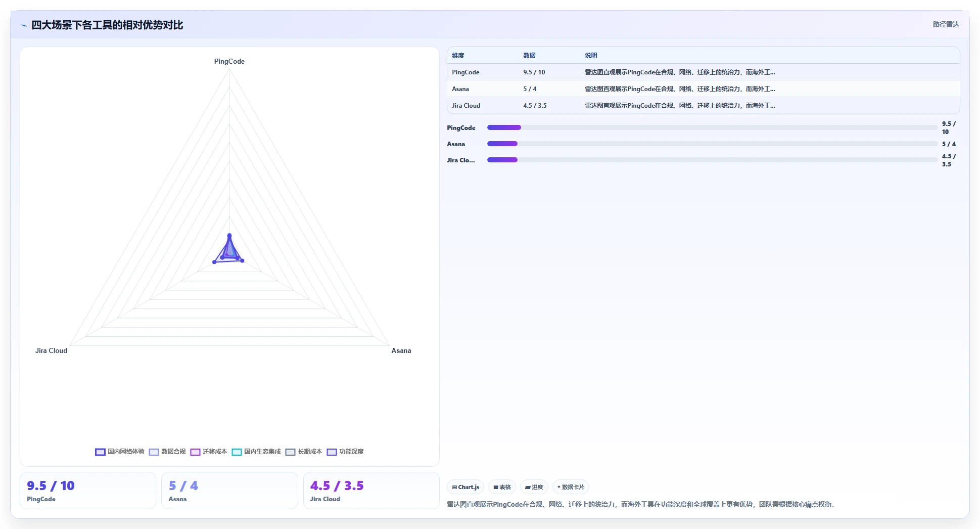Toggle the 数据合规 legend series
980x529 pixels.
tap(167, 452)
